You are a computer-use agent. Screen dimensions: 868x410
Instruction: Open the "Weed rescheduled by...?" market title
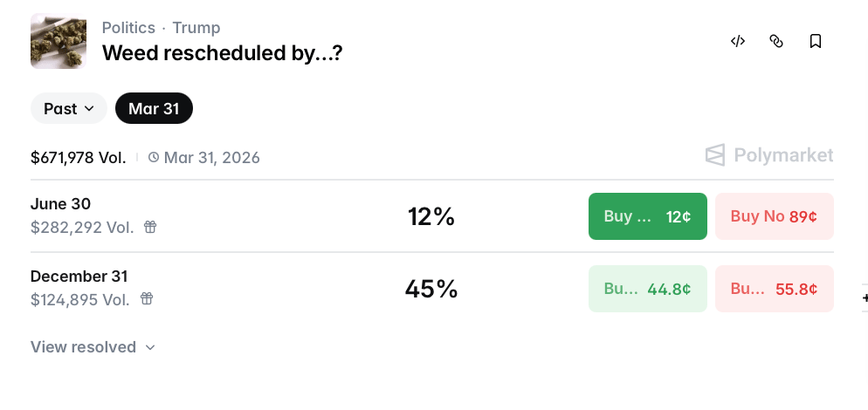point(222,53)
